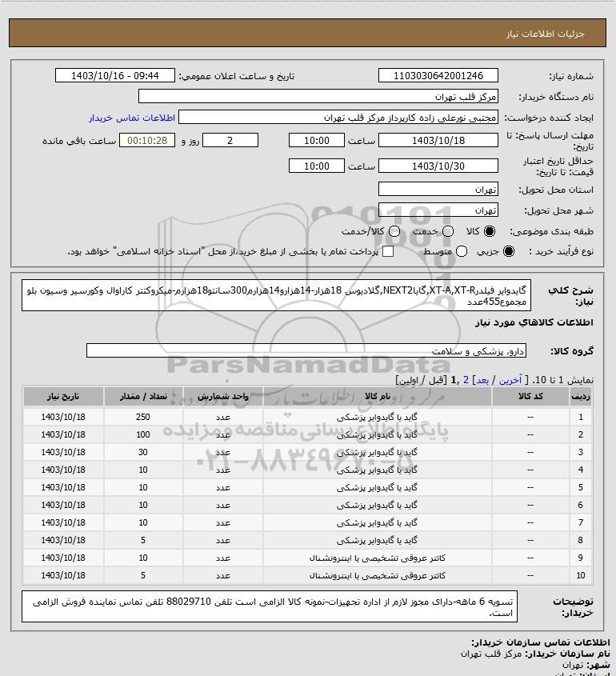Click quantity 5 in row 8
This screenshot has width=616, height=676.
(143, 540)
